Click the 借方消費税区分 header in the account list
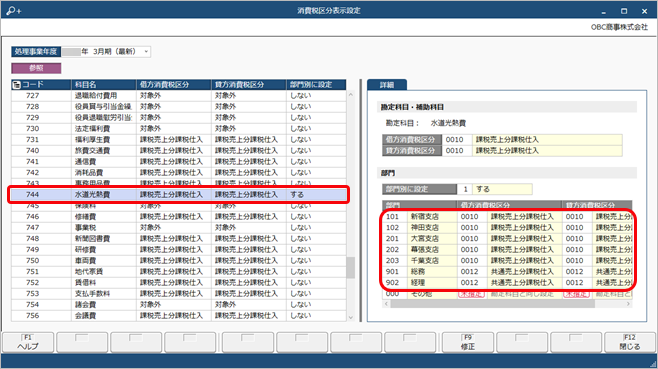 (x=174, y=85)
